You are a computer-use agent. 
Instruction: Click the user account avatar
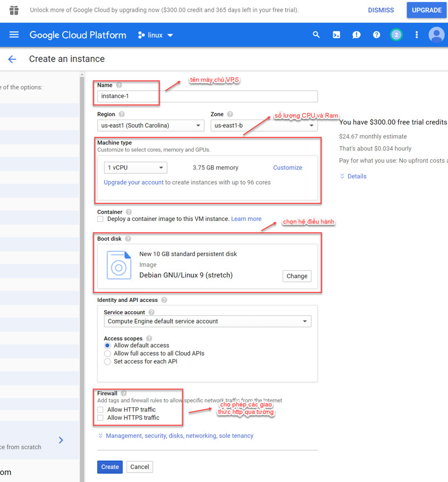click(x=436, y=35)
